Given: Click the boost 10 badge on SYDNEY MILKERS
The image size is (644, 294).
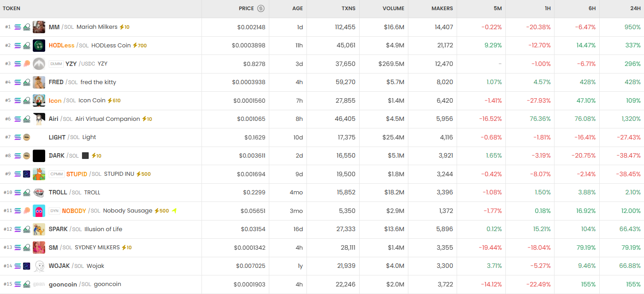Looking at the screenshot, I should pos(127,248).
